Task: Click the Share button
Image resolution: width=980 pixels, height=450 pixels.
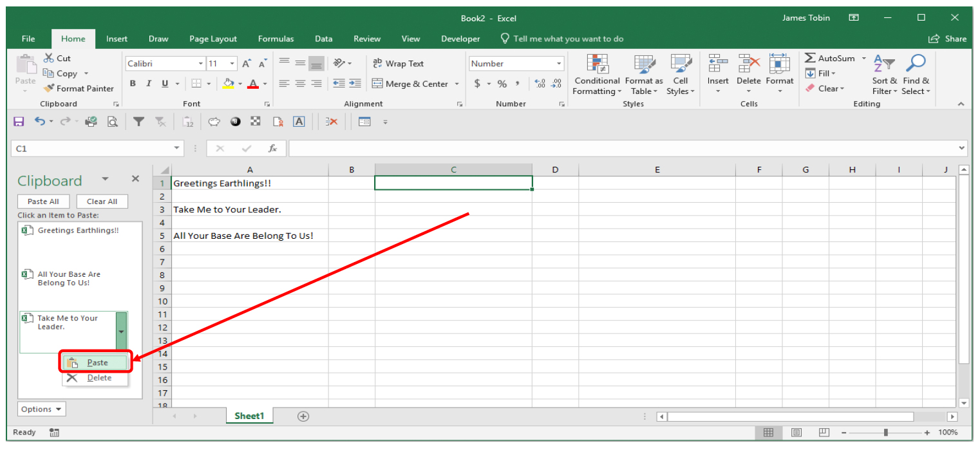Action: (947, 39)
